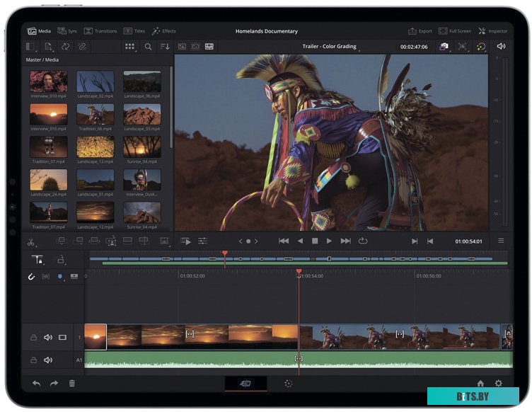Viewport: 532px width, 412px height.
Task: Select the Landscape_03.mp4 red rocks thumbnail
Action: 142,115
